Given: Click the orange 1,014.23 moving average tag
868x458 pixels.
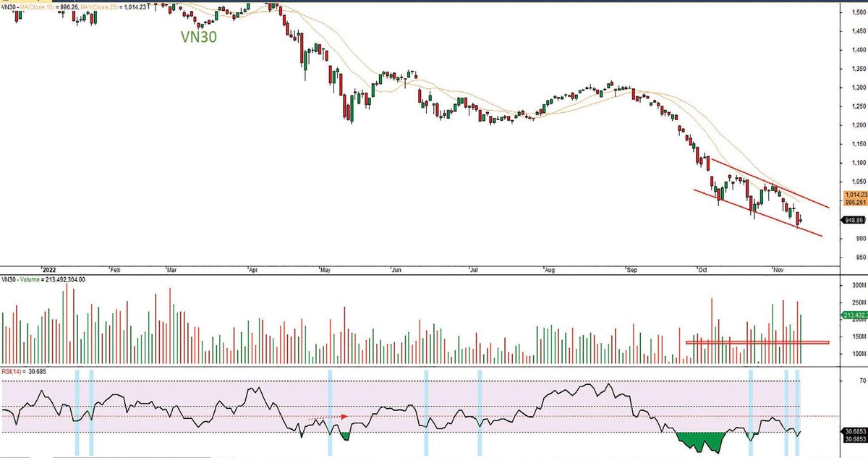Looking at the screenshot, I should tap(854, 195).
